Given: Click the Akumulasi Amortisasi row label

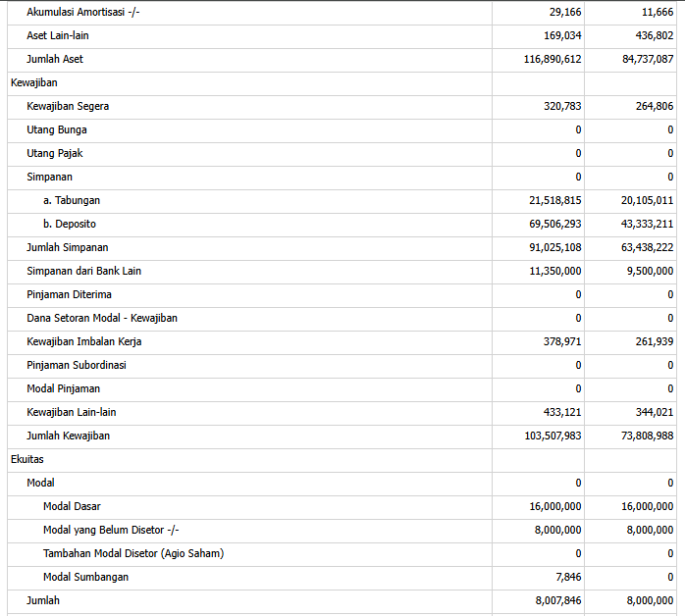Looking at the screenshot, I should click(83, 12).
